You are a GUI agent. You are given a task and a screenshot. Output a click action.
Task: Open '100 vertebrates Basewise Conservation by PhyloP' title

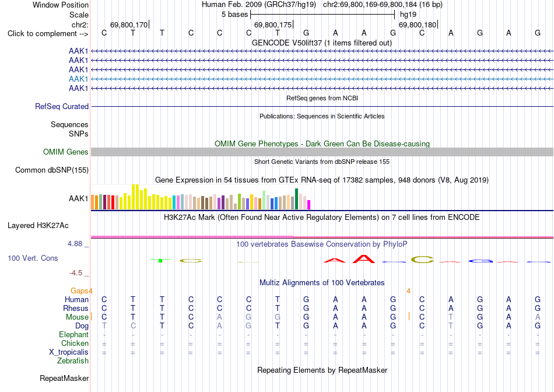point(322,244)
